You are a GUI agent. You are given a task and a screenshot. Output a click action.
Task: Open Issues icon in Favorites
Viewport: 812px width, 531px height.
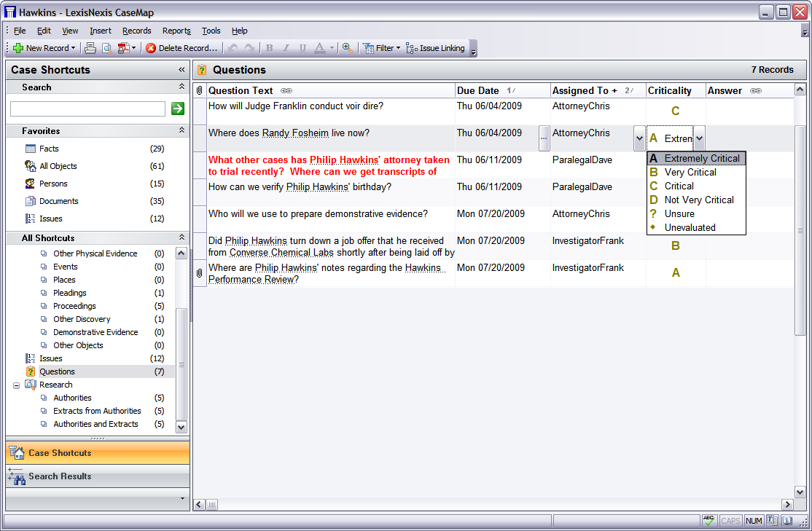pos(31,219)
